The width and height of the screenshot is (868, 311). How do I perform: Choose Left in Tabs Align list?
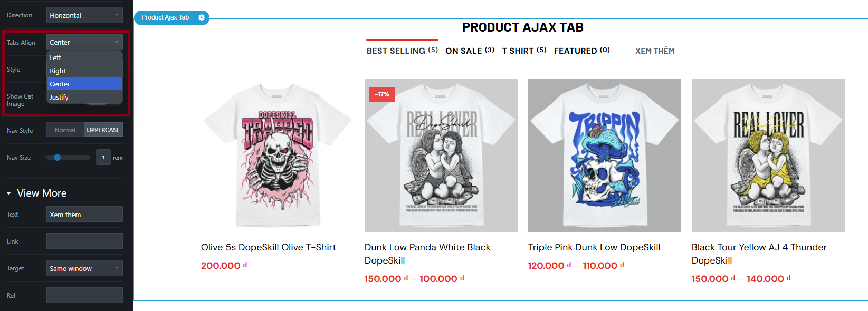[x=84, y=57]
